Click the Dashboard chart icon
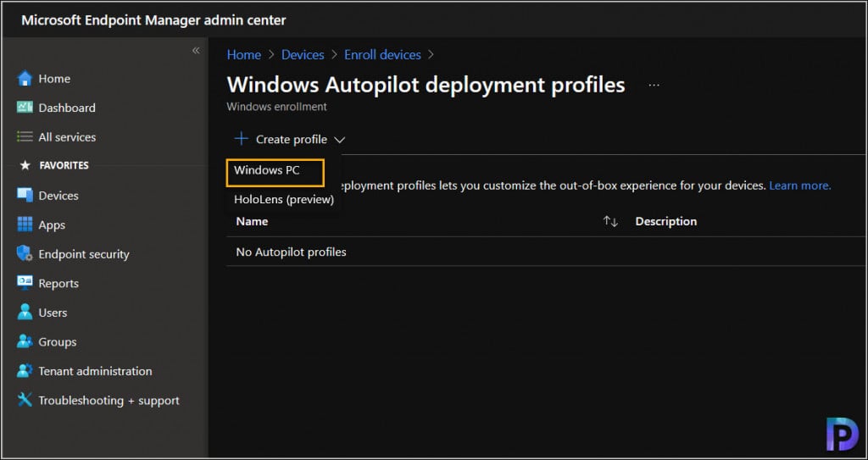This screenshot has width=868, height=460. click(25, 108)
